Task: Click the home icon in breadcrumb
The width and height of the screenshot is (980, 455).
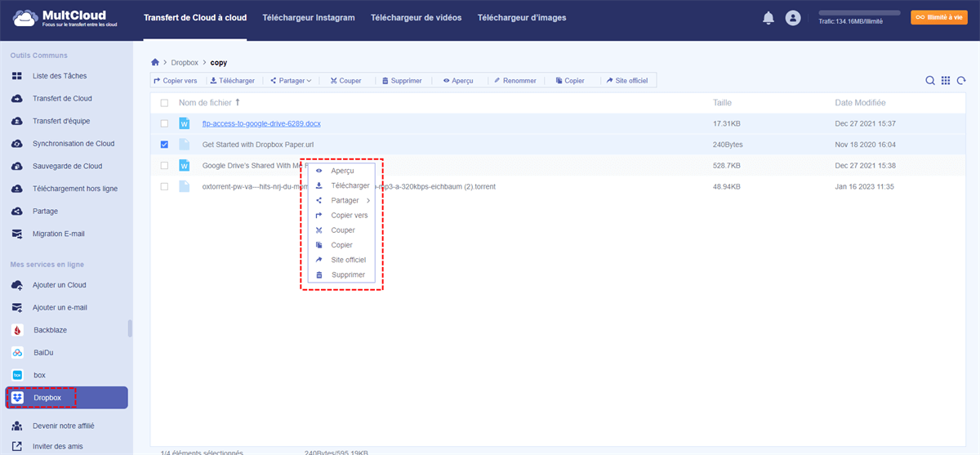Action: 155,62
